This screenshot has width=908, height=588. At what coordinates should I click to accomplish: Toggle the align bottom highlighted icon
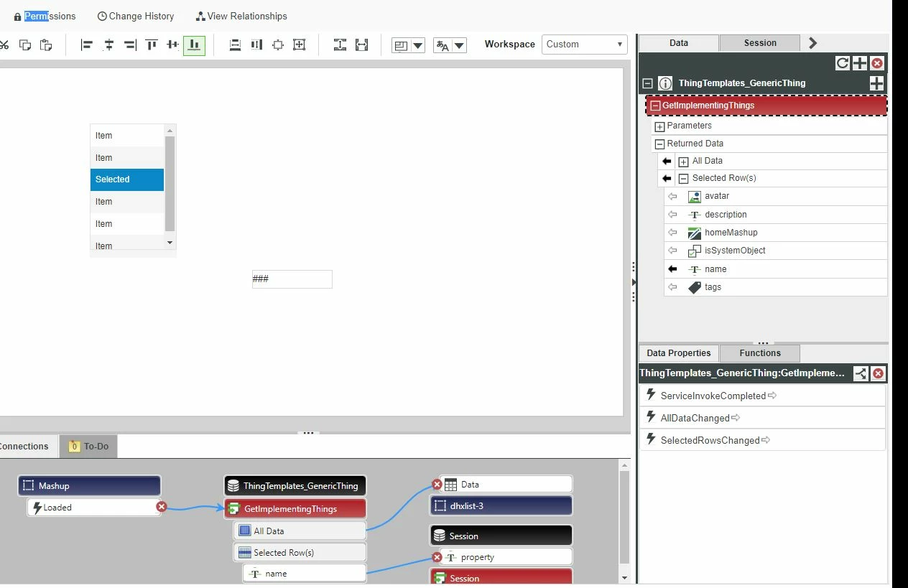tap(194, 45)
